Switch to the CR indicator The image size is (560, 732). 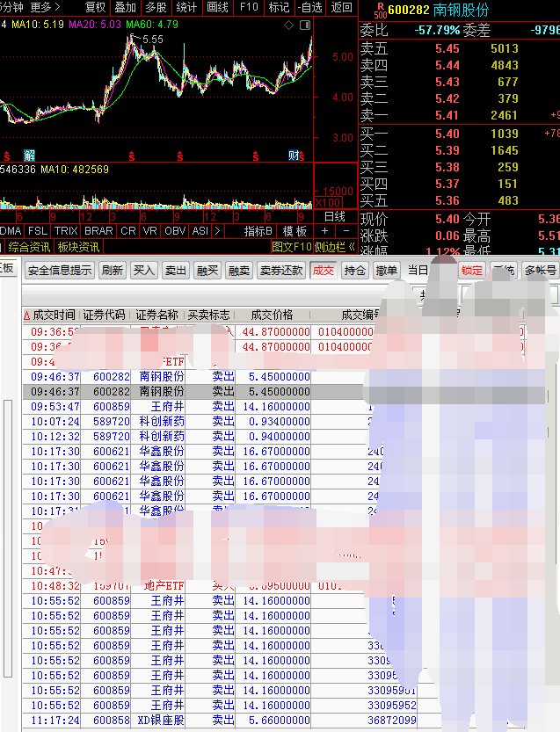(x=128, y=231)
